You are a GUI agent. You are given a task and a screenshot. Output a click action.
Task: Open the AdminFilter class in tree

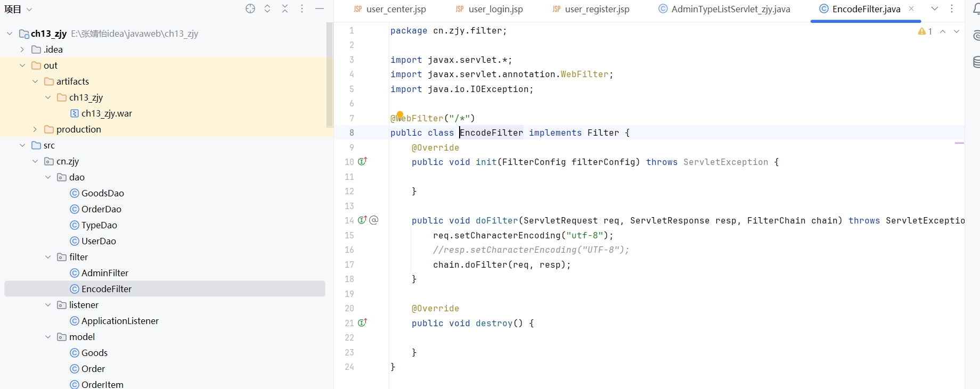104,273
